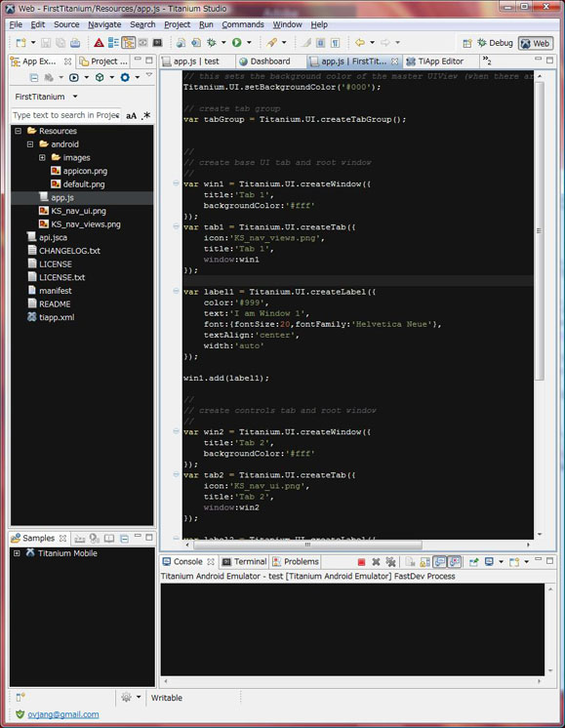Select tiapp.xml in the file tree

pos(57,317)
